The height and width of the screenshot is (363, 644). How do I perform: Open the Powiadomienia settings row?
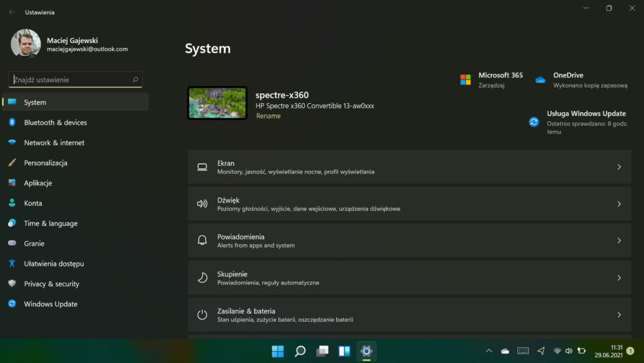pyautogui.click(x=410, y=240)
